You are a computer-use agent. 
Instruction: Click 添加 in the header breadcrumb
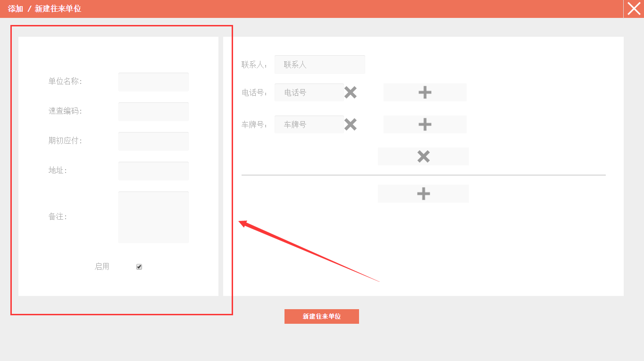15,9
